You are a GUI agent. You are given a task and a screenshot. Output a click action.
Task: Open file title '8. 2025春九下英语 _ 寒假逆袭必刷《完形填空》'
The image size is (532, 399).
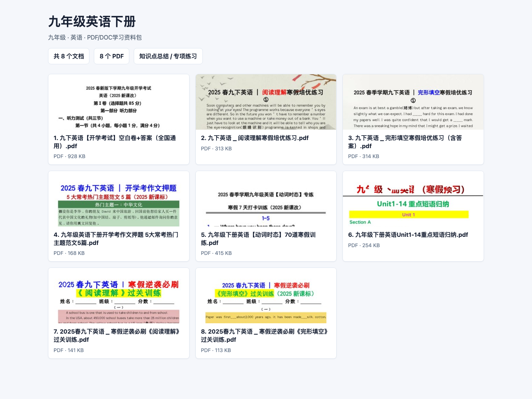click(x=265, y=335)
